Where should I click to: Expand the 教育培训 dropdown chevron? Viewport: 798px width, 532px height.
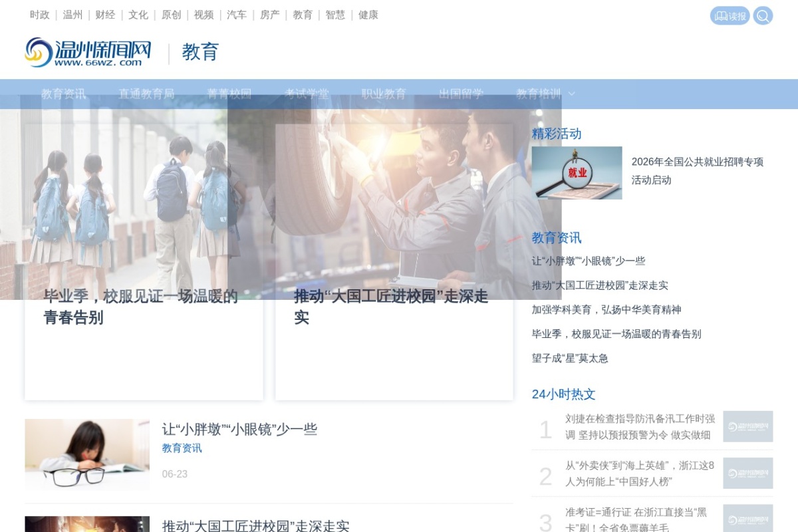pyautogui.click(x=571, y=94)
